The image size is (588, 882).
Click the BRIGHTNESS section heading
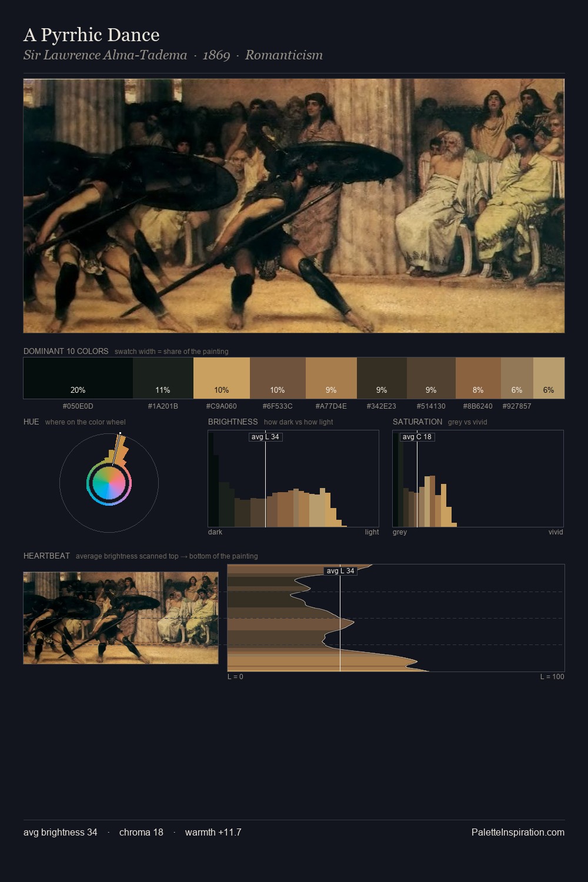click(233, 422)
